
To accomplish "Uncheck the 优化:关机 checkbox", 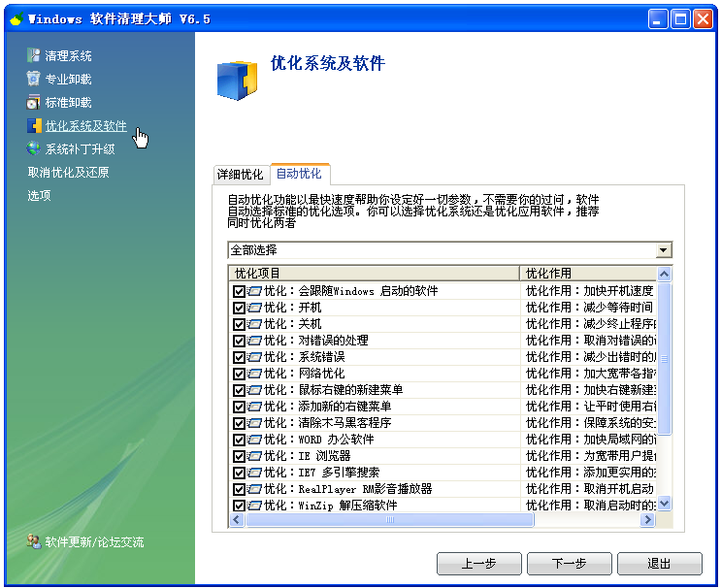I will coord(239,325).
